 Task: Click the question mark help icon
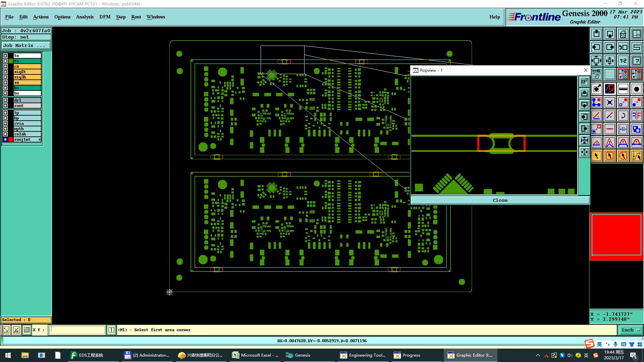[x=636, y=61]
